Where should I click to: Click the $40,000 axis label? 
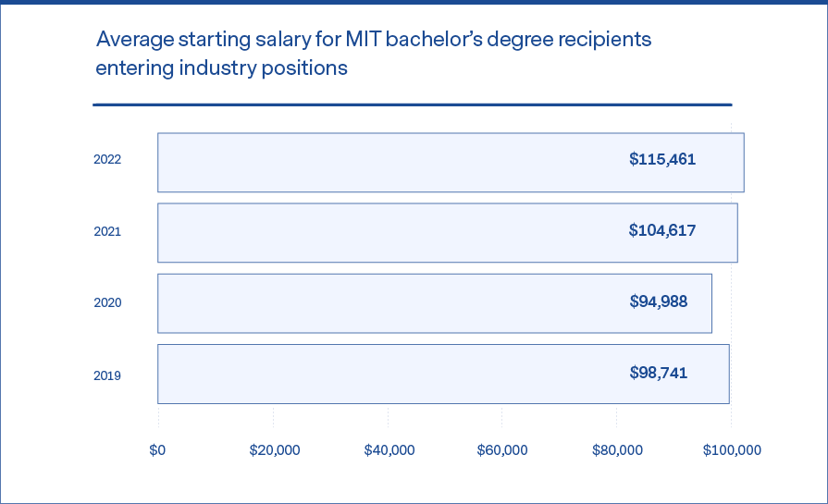(389, 450)
